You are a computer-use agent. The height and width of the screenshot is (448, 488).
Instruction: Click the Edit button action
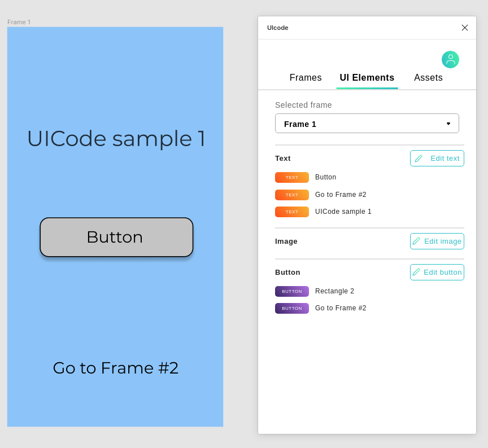pos(437,272)
